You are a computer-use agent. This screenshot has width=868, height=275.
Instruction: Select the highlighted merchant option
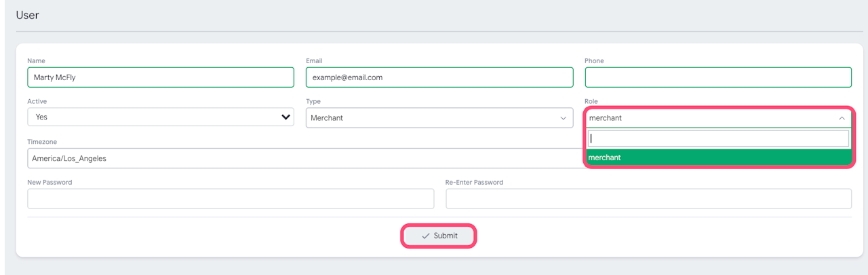click(718, 158)
